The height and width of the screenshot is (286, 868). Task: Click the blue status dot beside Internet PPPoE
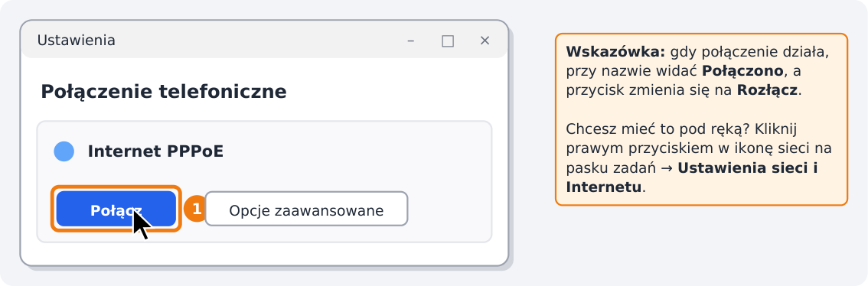coord(64,151)
